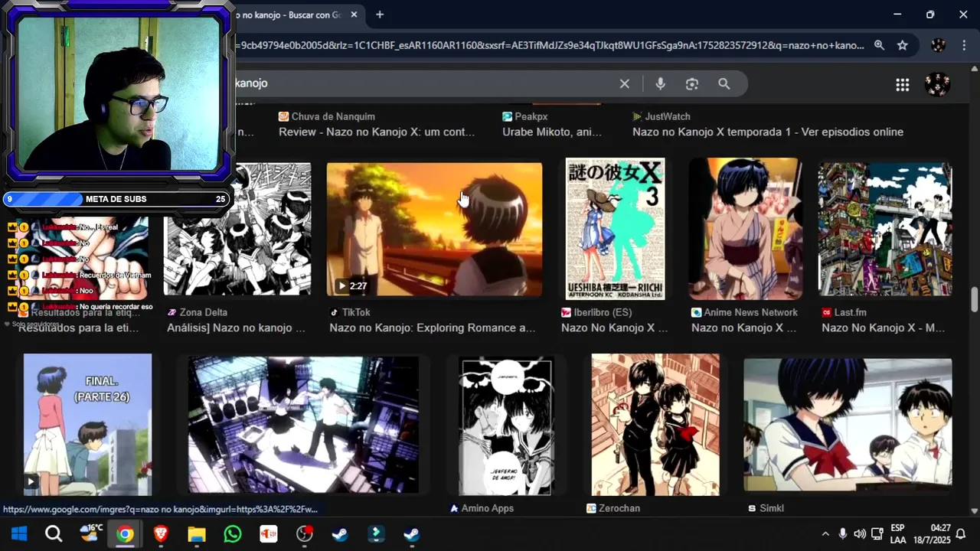
Task: Open the taskbar app with red notification badge
Action: pos(305,533)
